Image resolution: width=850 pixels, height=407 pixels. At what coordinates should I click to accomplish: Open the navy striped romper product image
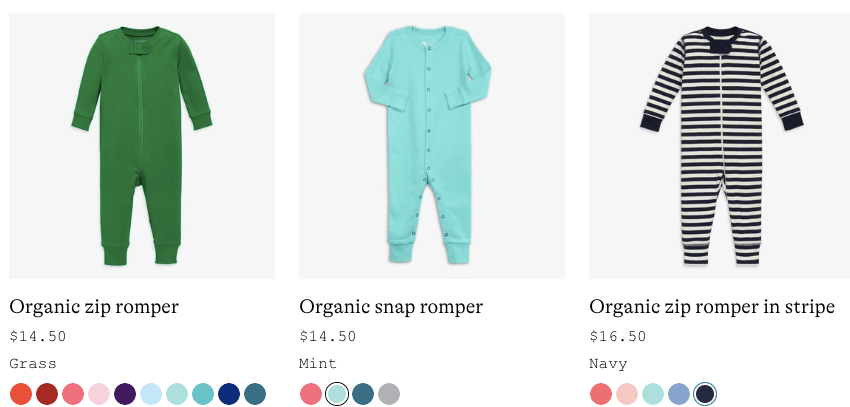[721, 146]
